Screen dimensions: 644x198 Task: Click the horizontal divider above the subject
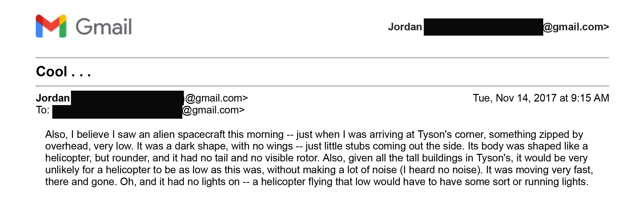(x=323, y=58)
